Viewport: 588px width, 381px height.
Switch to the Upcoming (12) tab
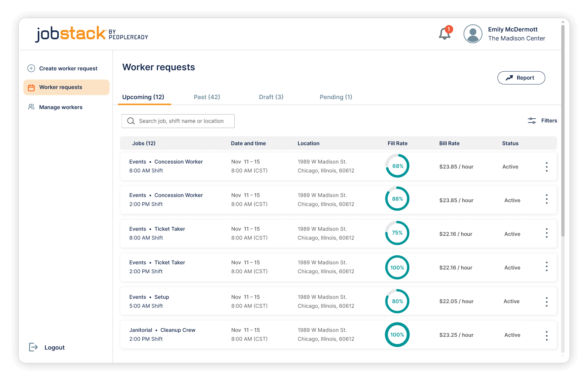[143, 97]
